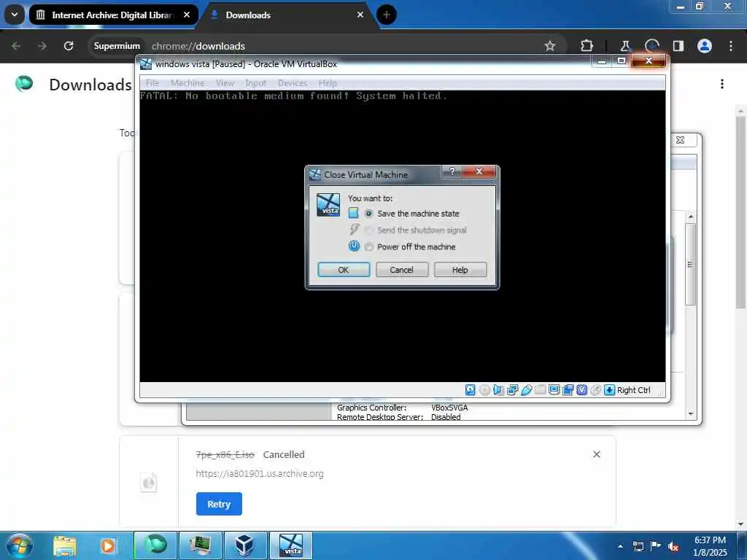Click the network adapters icon in VM status bar

point(513,390)
